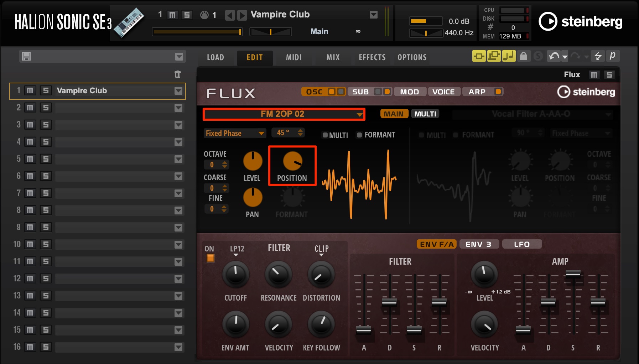Open the program dropdown next to Vampire Club header

374,15
